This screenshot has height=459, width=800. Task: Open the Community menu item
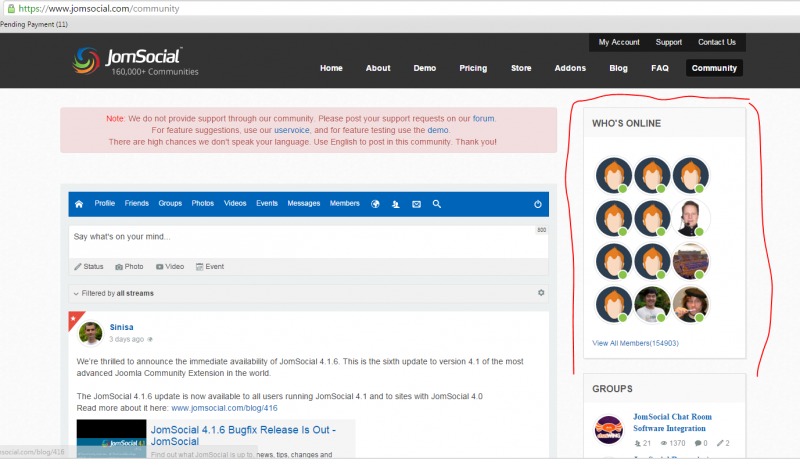coord(714,68)
